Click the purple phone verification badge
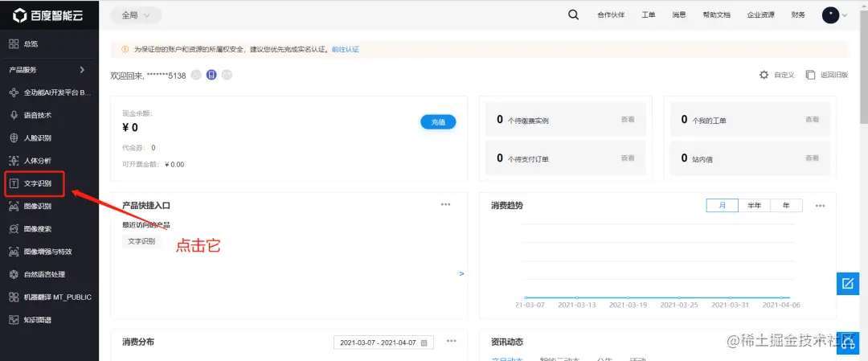The image size is (868, 361). coord(211,75)
